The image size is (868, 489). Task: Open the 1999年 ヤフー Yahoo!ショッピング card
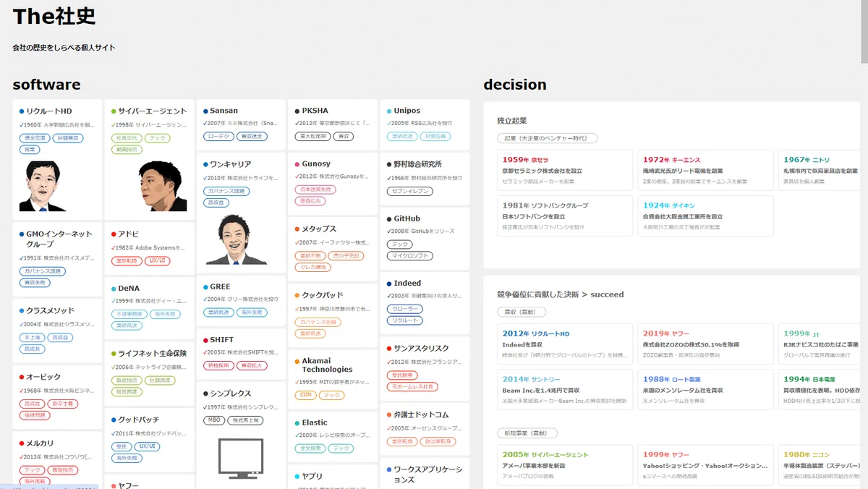(705, 466)
